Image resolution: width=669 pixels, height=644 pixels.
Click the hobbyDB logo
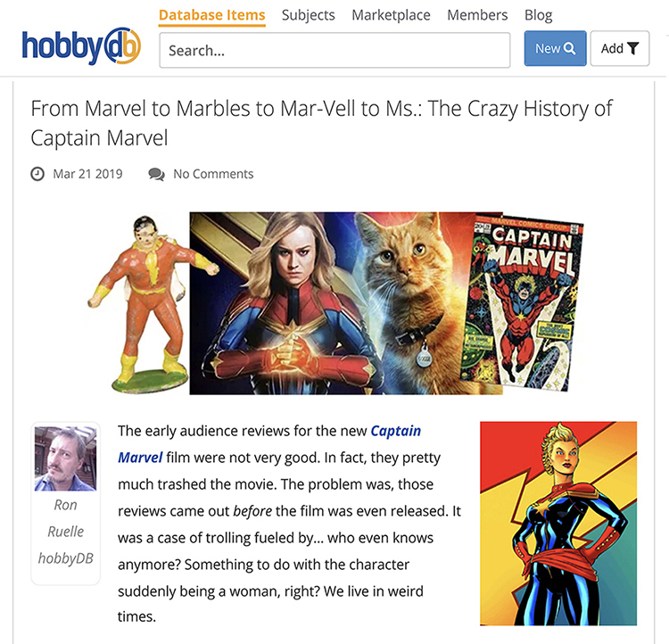pos(81,46)
